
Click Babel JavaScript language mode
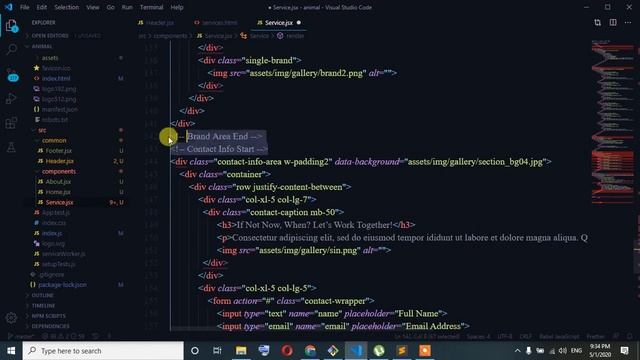coord(559,337)
